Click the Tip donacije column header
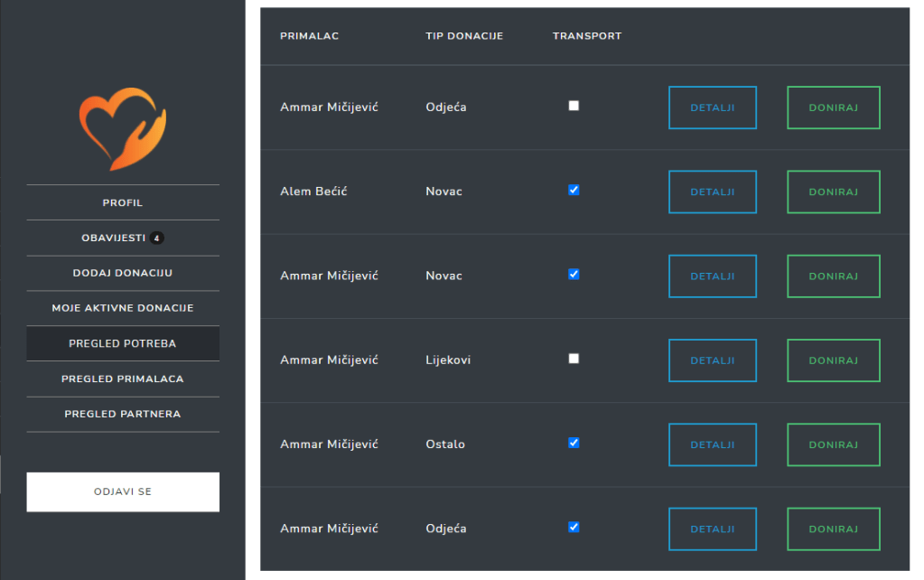Viewport: 924px width, 580px height. [464, 36]
